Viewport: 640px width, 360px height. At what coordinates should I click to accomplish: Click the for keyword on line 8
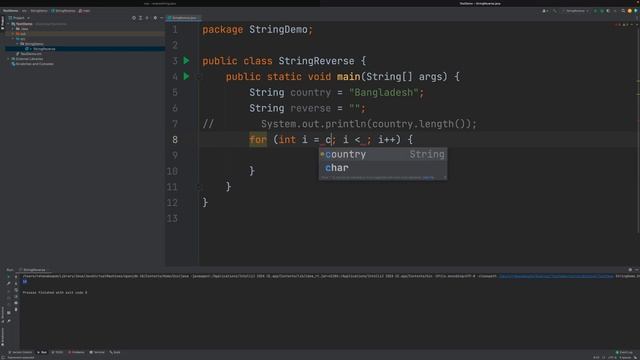258,140
